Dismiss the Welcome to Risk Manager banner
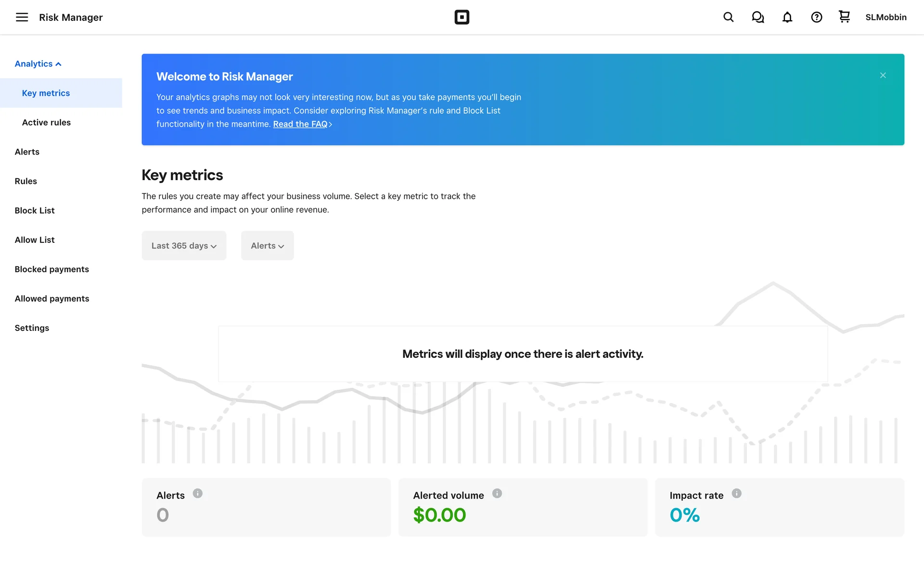Image resolution: width=924 pixels, height=578 pixels. click(883, 75)
